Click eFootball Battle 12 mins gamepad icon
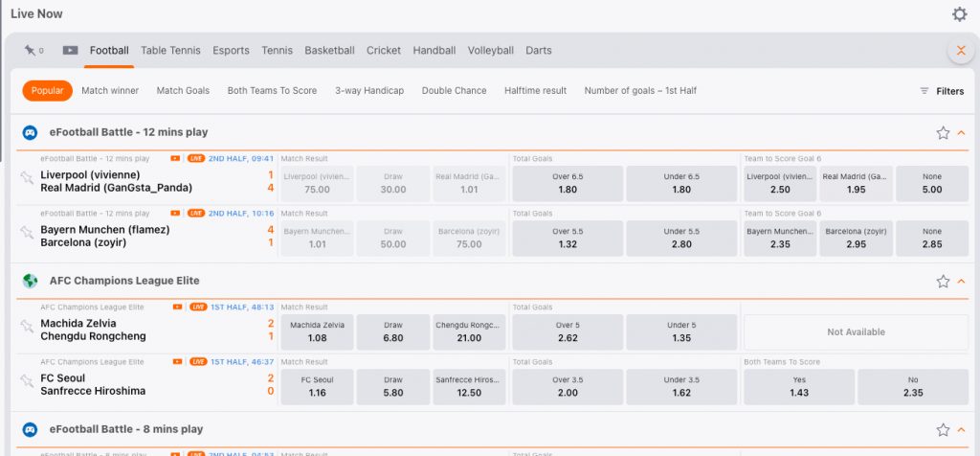Image resolution: width=980 pixels, height=456 pixels. [30, 132]
